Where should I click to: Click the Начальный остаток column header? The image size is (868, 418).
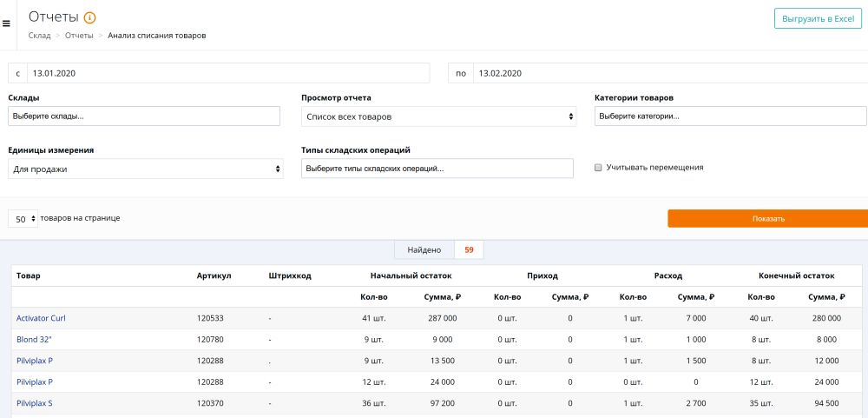[411, 275]
